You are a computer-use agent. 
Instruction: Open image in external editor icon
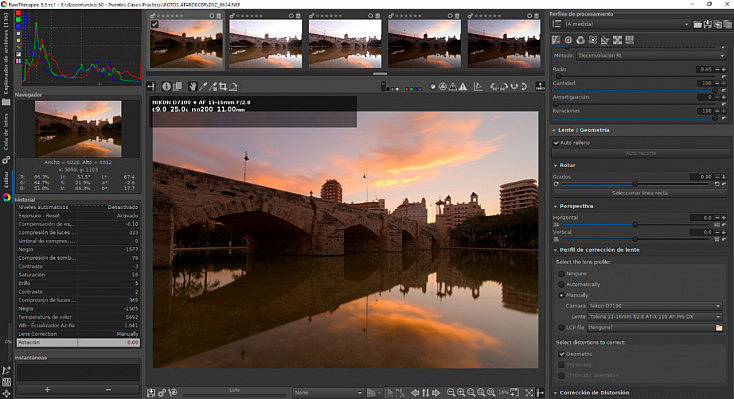[173, 392]
